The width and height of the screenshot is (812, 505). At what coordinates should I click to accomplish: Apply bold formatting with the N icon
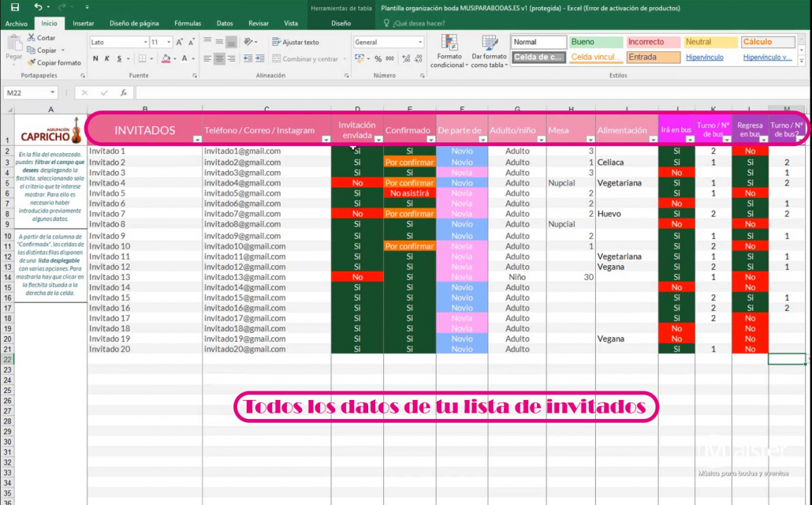click(x=94, y=58)
